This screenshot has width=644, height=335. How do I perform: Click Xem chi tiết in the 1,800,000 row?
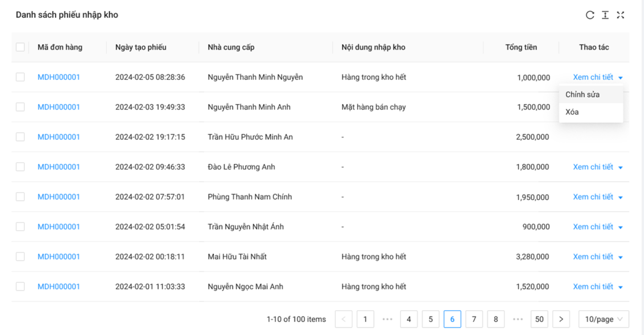593,167
